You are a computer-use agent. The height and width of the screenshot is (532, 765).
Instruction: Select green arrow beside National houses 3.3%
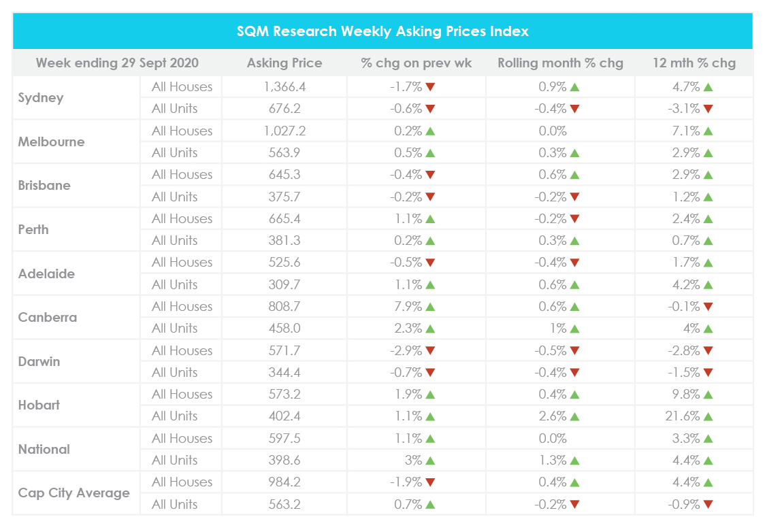pyautogui.click(x=708, y=438)
